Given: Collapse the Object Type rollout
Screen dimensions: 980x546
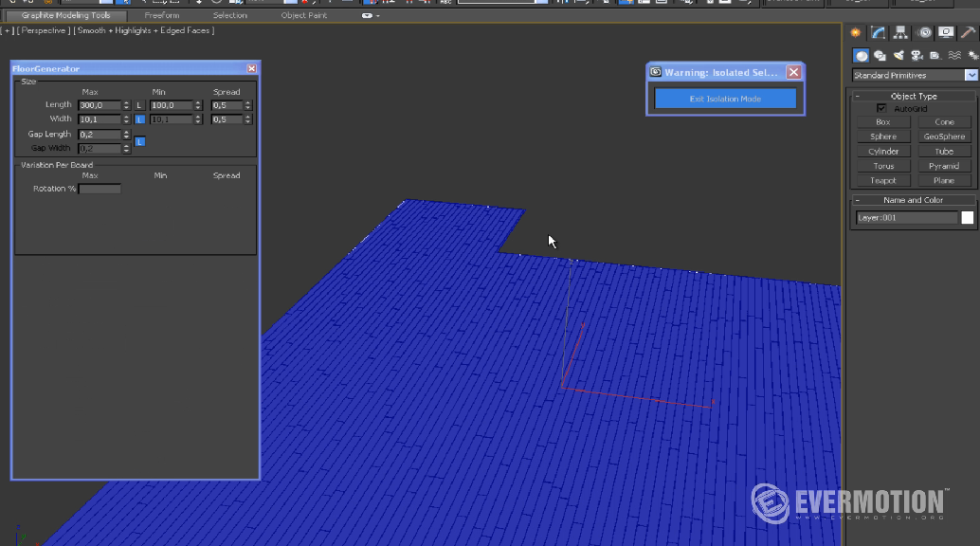Looking at the screenshot, I should pos(858,97).
